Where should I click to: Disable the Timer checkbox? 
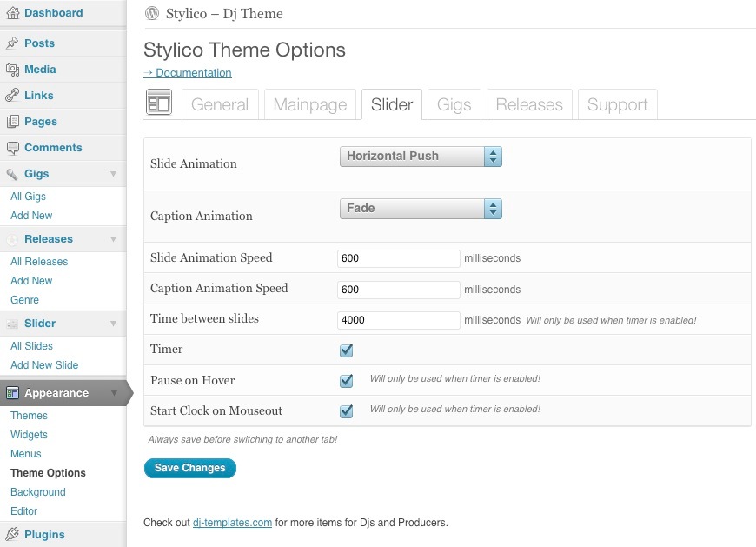point(346,350)
